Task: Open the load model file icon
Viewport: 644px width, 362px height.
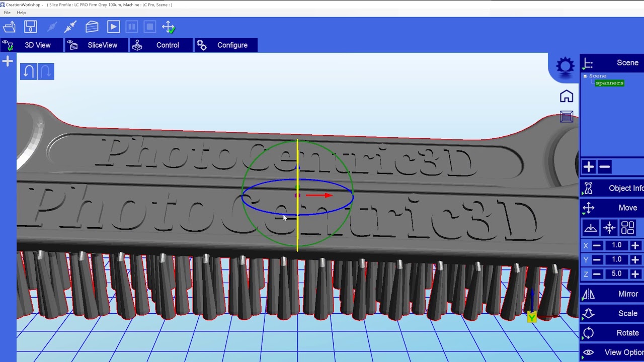Action: click(9, 27)
